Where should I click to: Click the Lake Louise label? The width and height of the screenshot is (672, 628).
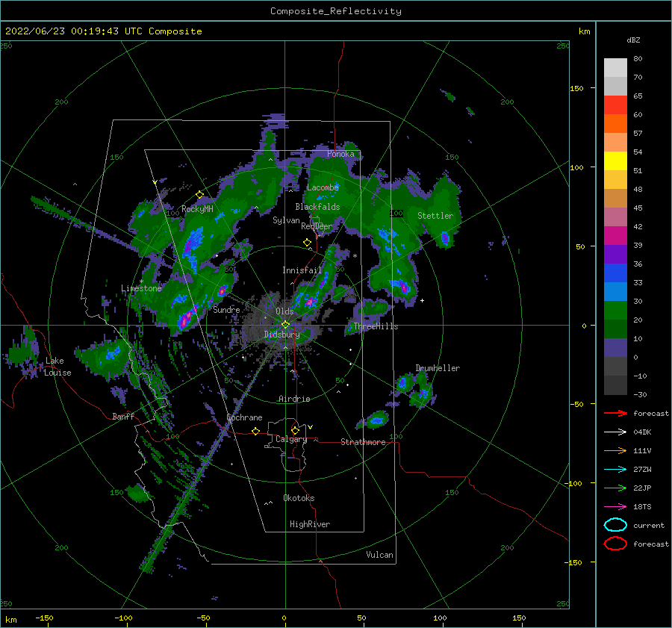[57, 367]
